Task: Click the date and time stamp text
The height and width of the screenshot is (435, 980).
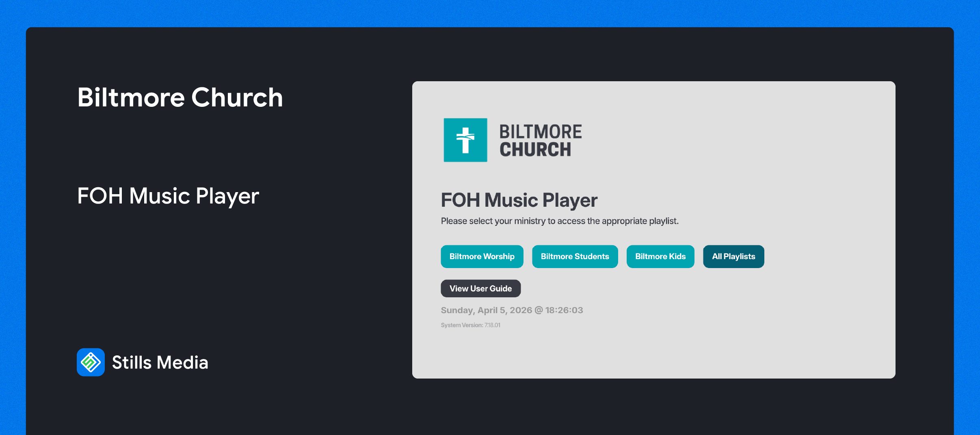Action: 512,310
